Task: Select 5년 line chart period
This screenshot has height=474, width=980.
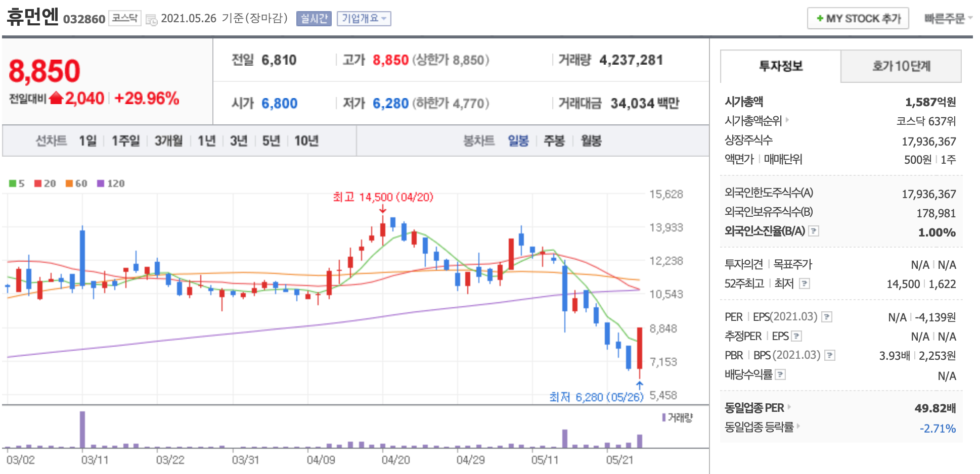Action: pyautogui.click(x=271, y=140)
